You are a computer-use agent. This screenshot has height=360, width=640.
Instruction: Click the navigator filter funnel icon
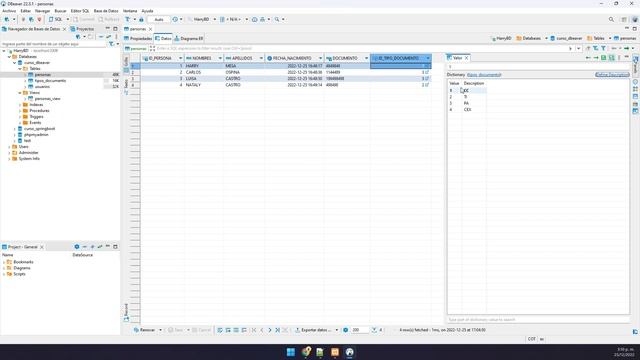111,44
